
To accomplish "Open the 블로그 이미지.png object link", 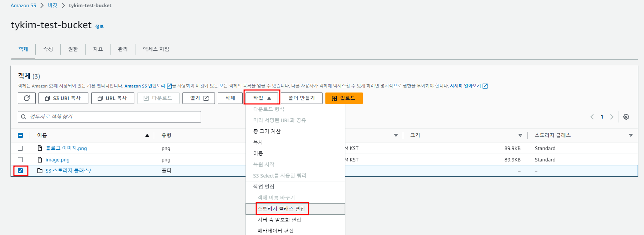I will tap(66, 148).
